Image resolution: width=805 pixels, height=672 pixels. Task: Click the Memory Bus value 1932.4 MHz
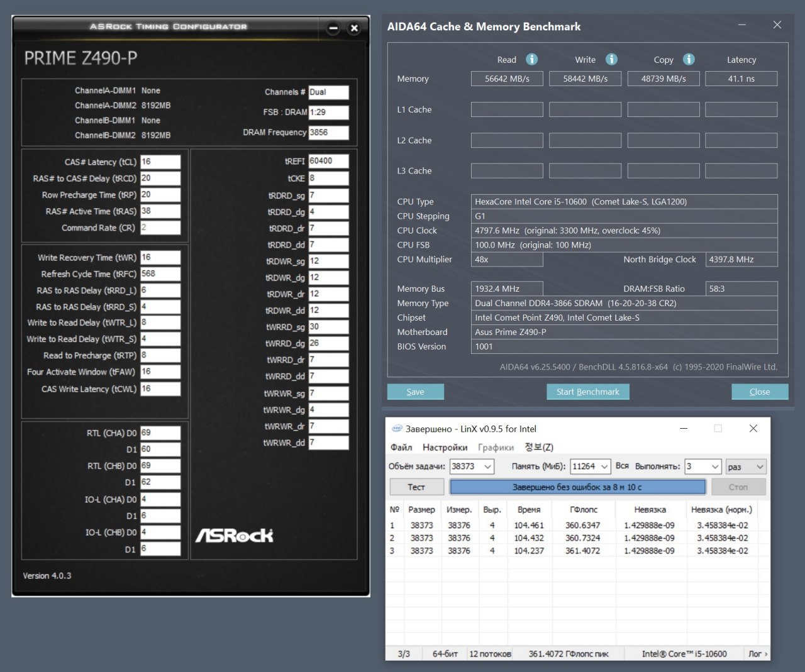coord(507,289)
